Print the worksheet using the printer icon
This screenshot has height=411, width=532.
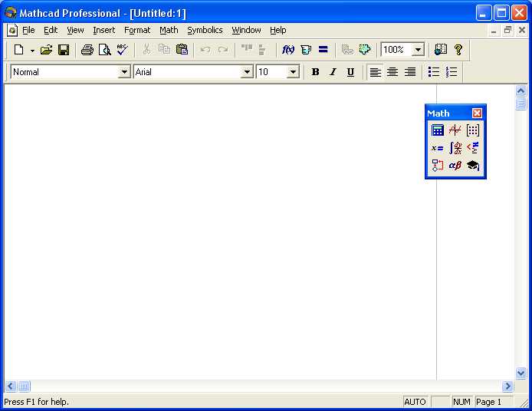87,50
